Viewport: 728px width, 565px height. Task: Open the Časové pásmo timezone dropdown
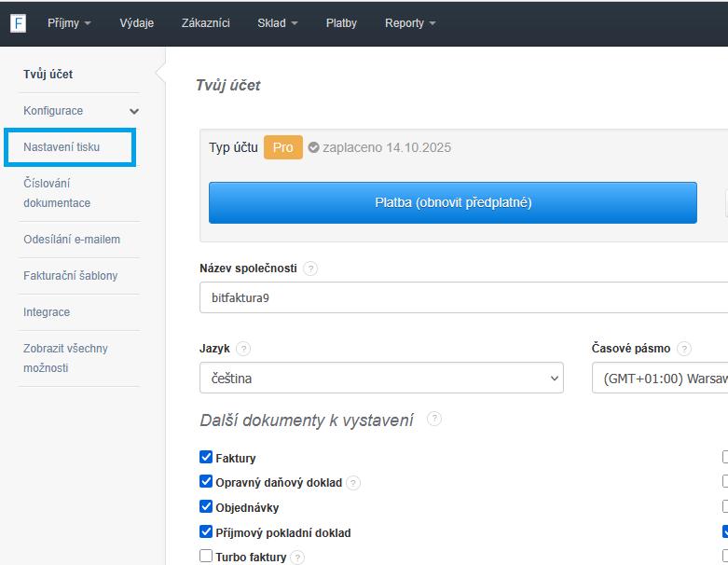point(660,379)
